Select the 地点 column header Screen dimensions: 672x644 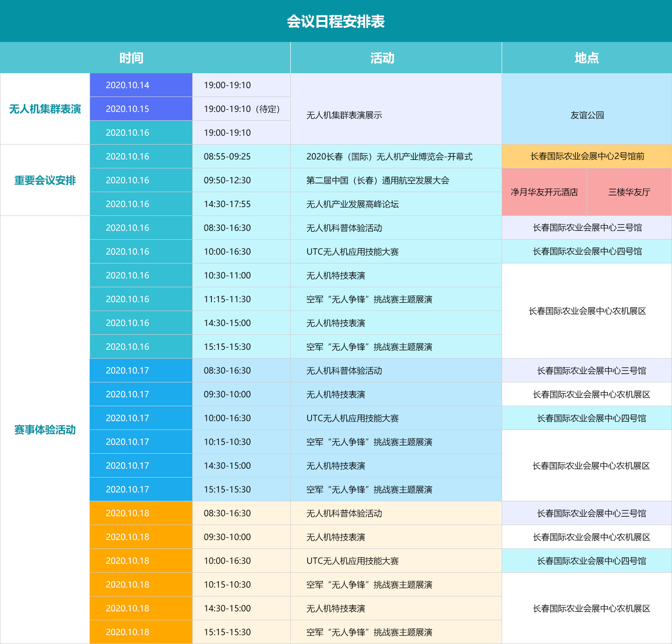[x=587, y=58]
